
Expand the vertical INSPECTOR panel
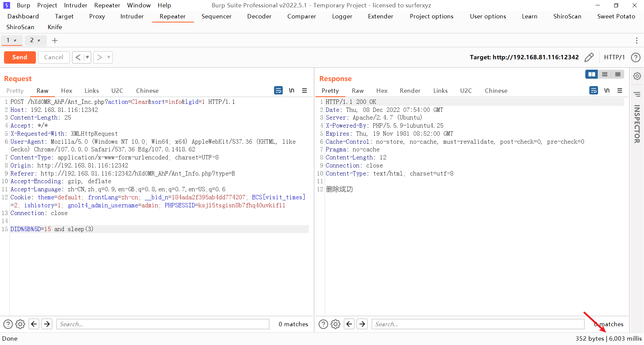click(x=637, y=124)
